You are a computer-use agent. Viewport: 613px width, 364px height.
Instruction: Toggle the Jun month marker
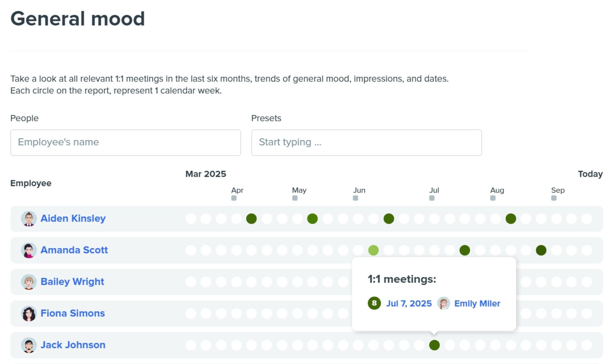pos(355,199)
